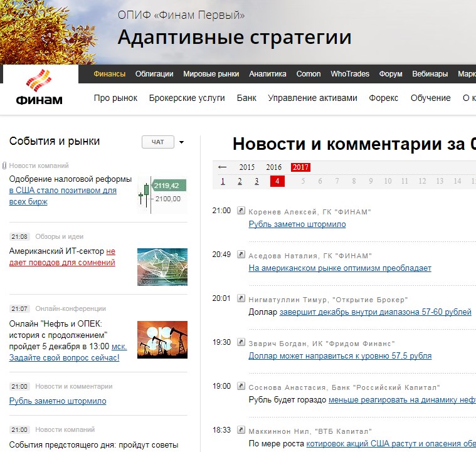This screenshot has height=452, width=476.
Task: Open the Обучение section
Action: point(430,98)
